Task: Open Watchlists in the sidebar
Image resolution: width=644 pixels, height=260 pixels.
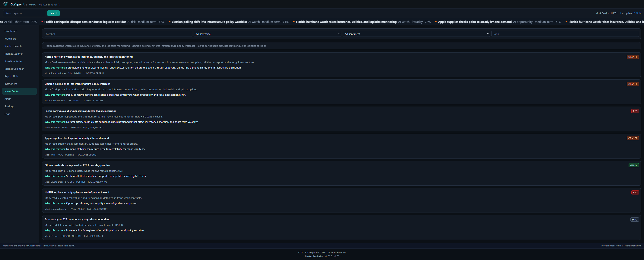Action: [20, 39]
